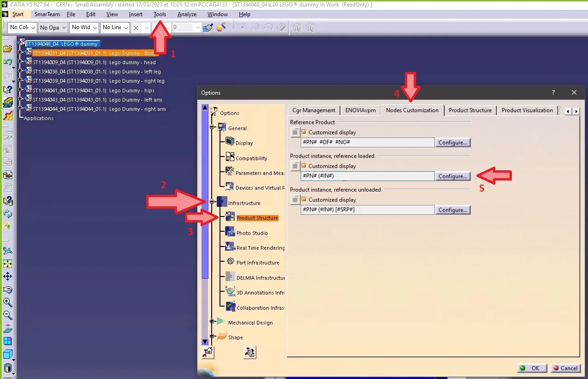Expand Lego dummy - head tree node
The image size is (588, 379).
[20, 61]
